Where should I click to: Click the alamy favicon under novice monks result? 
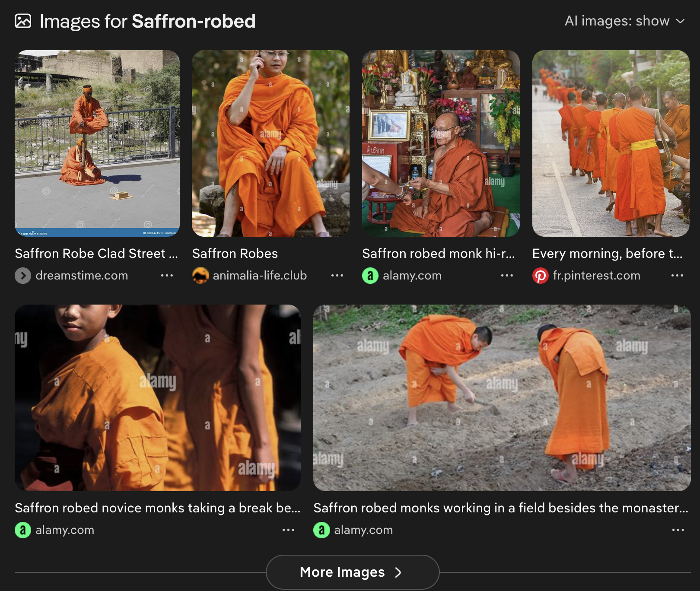coord(23,530)
